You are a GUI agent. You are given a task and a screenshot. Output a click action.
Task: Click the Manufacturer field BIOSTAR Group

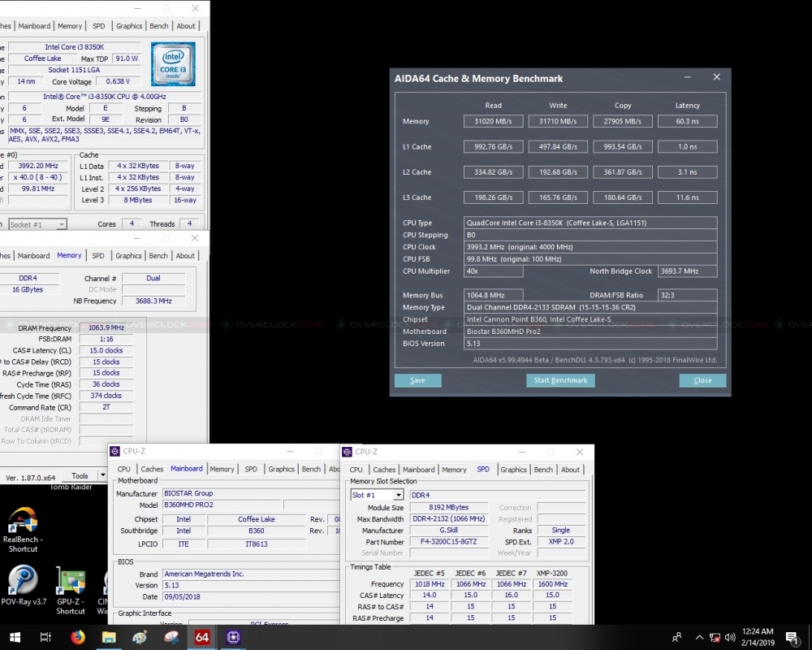(x=251, y=493)
